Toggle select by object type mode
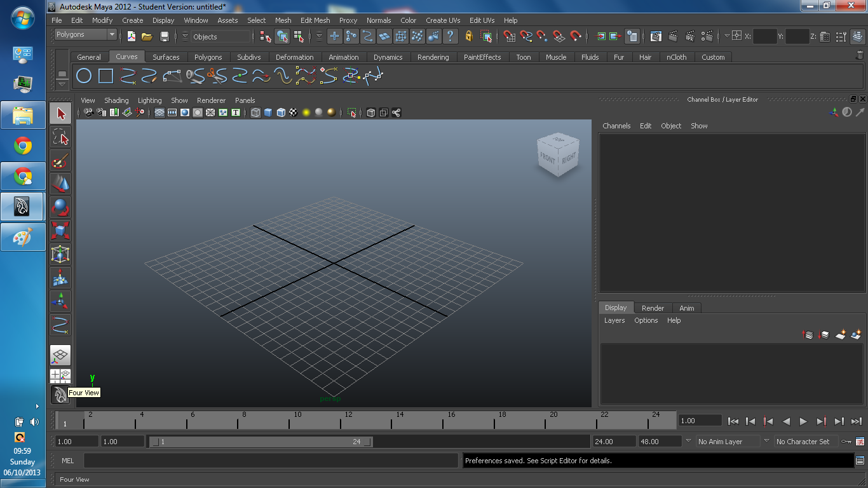The width and height of the screenshot is (868, 488). coord(283,36)
